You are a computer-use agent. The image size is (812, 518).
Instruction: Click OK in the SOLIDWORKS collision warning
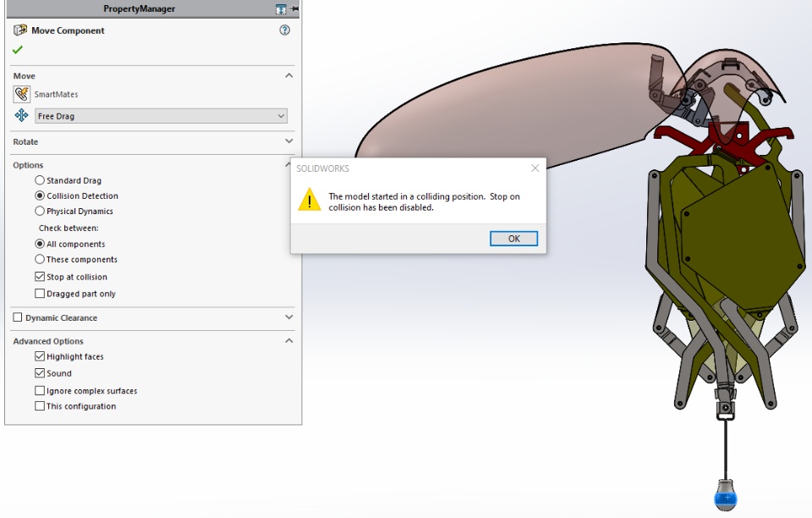click(513, 239)
